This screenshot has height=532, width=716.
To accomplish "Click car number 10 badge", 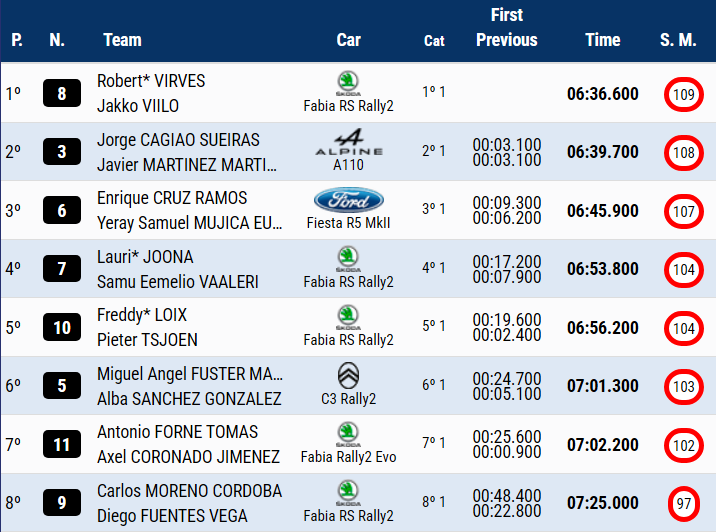I will [62, 328].
